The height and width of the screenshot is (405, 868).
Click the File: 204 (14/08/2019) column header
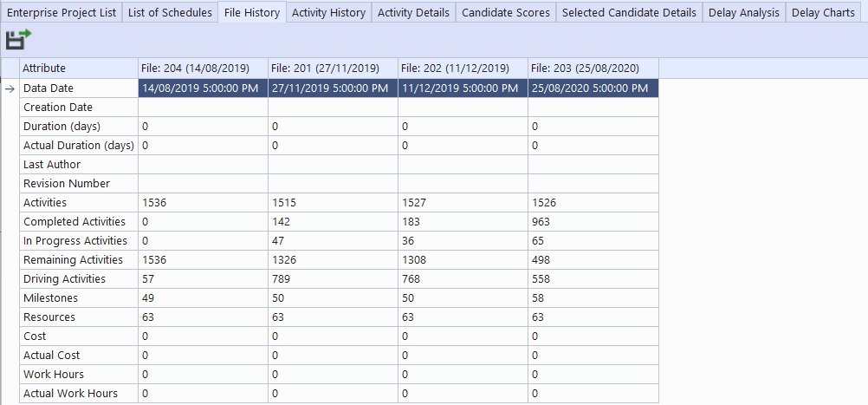(x=203, y=68)
